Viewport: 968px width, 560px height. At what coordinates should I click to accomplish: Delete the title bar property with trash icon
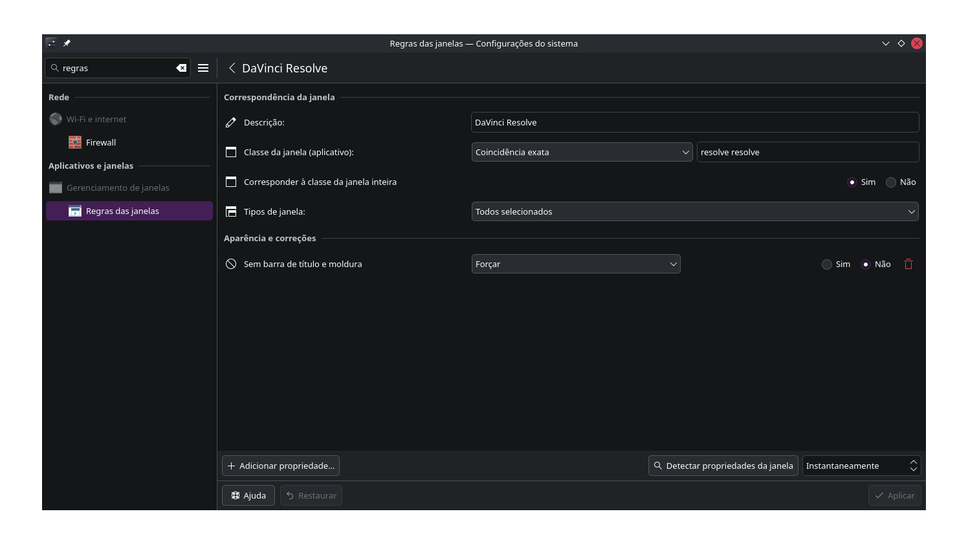tap(908, 264)
